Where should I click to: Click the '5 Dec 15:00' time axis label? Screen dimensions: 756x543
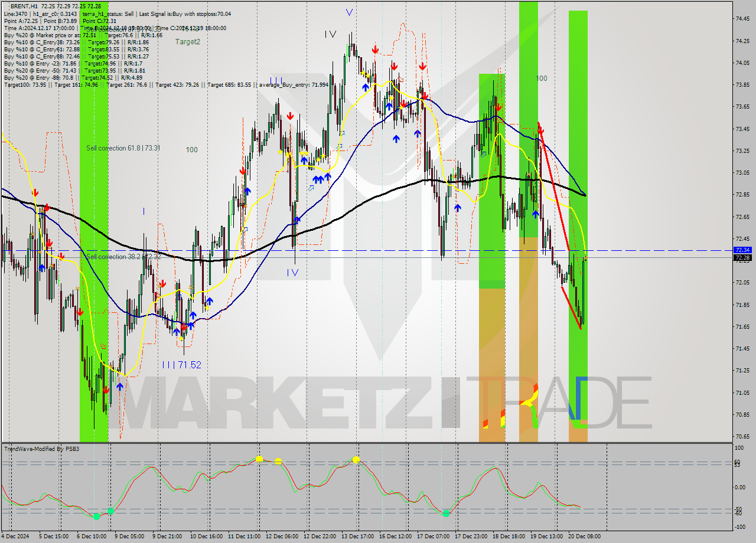click(54, 537)
